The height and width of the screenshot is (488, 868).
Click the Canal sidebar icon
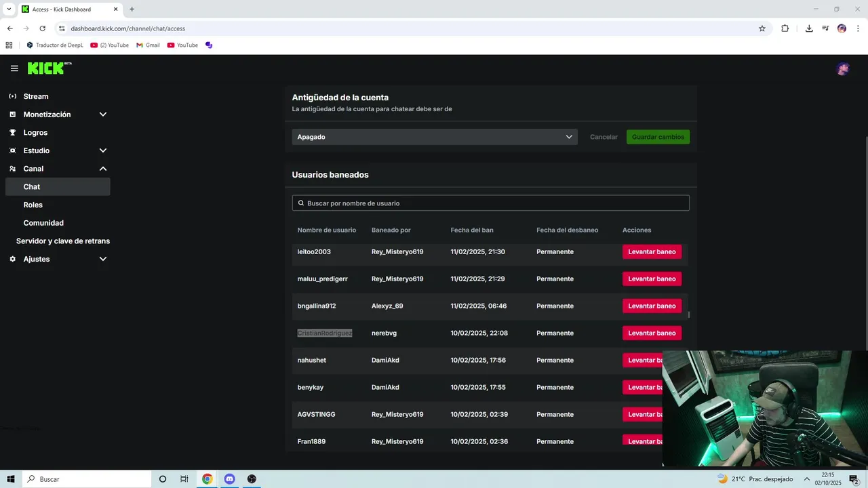(x=12, y=169)
